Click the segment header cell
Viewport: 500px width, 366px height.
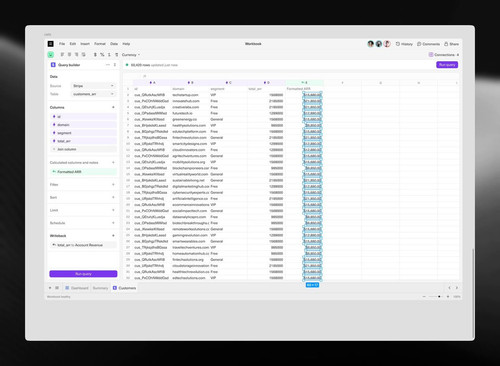(x=228, y=89)
